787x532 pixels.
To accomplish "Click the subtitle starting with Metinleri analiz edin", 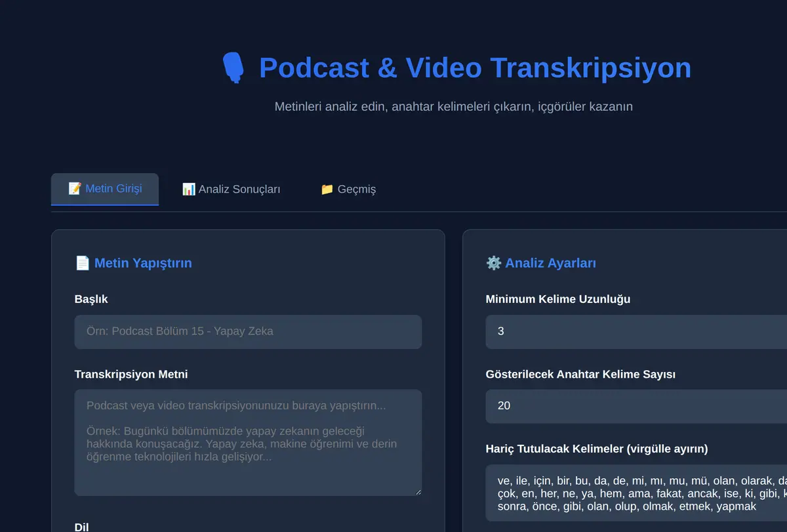I will [x=454, y=106].
